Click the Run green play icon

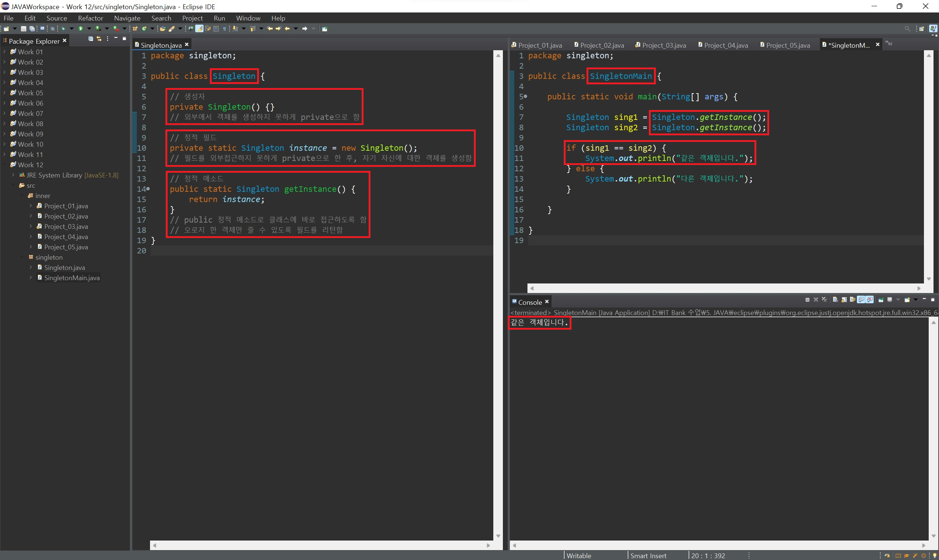pos(80,29)
